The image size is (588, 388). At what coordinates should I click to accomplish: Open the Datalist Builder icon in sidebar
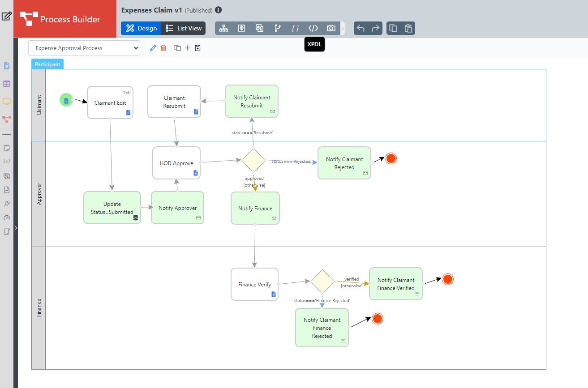(x=7, y=84)
